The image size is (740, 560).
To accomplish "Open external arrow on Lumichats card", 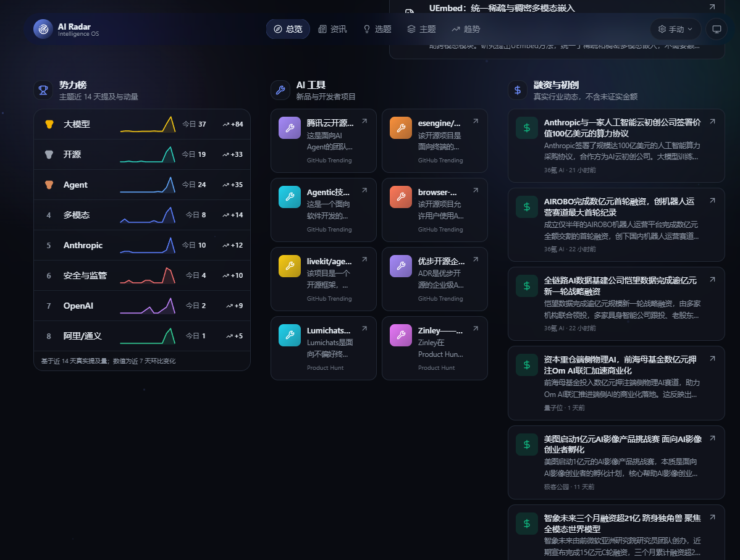I will (x=365, y=328).
